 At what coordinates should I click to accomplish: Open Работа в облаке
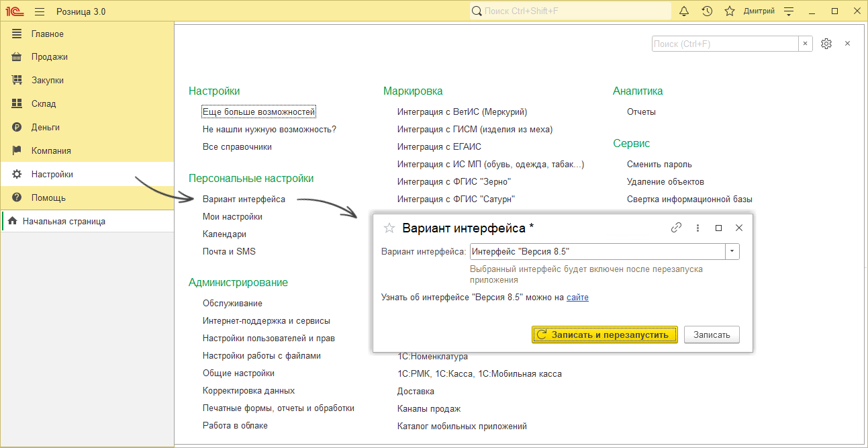[x=235, y=425]
